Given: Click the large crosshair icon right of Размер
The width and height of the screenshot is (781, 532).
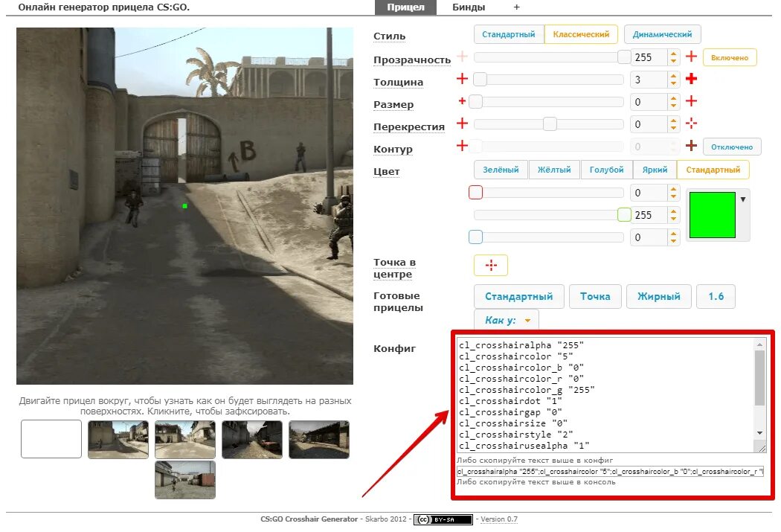Looking at the screenshot, I should click(691, 101).
